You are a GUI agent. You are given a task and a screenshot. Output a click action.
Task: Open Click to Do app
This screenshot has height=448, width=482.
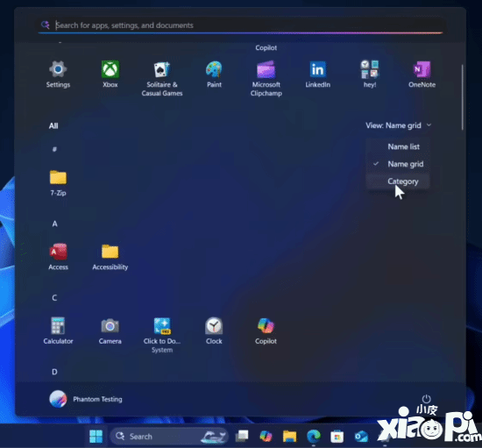(x=162, y=335)
